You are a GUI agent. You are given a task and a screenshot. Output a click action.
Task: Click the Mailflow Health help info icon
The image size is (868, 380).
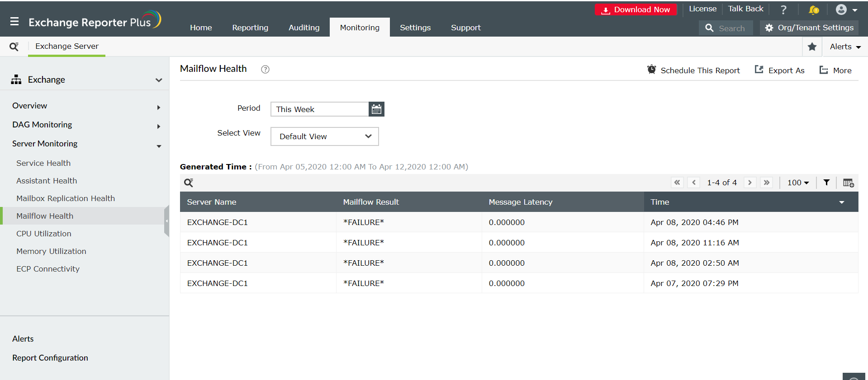265,69
